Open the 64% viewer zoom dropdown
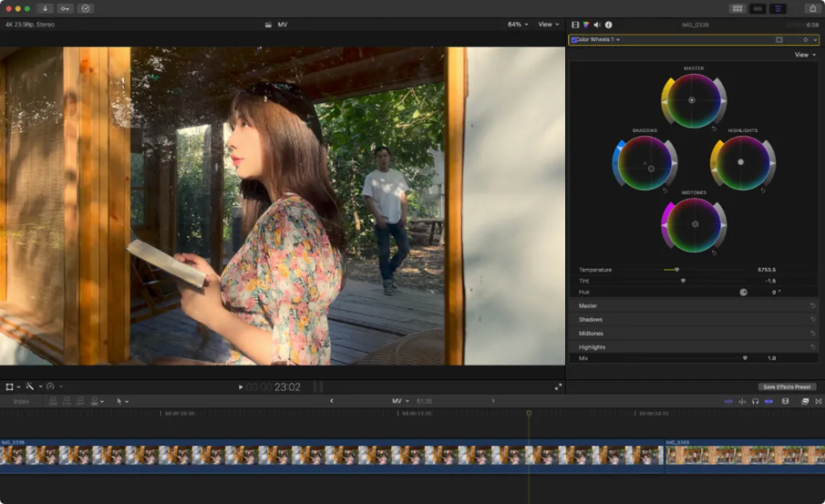The height and width of the screenshot is (504, 825). (x=518, y=24)
